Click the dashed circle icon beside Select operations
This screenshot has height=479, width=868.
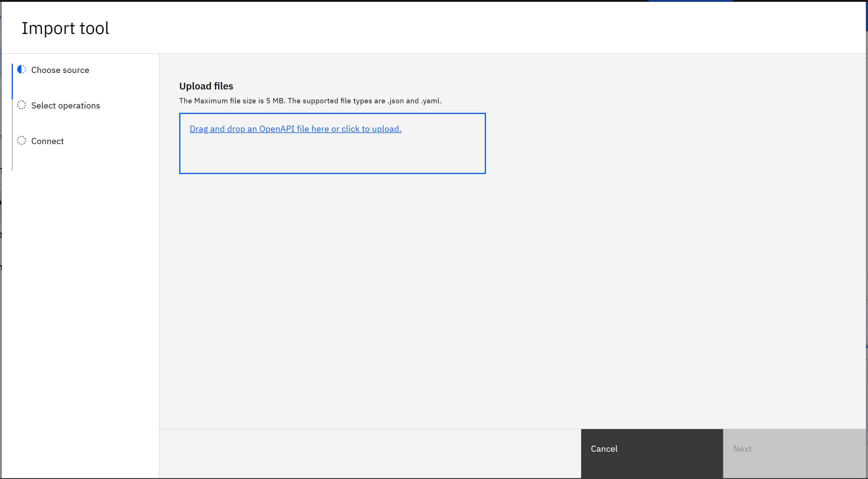click(x=21, y=105)
